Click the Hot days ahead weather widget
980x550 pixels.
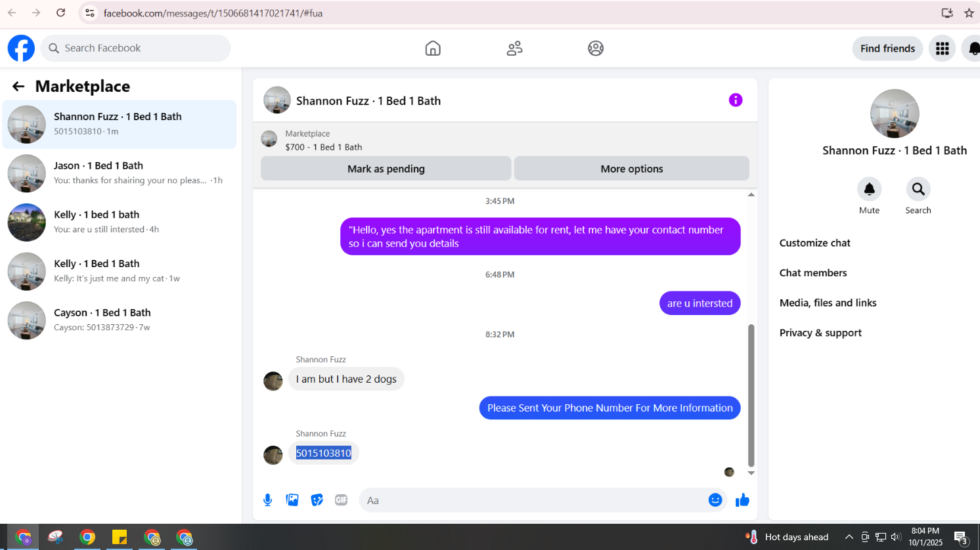click(787, 538)
